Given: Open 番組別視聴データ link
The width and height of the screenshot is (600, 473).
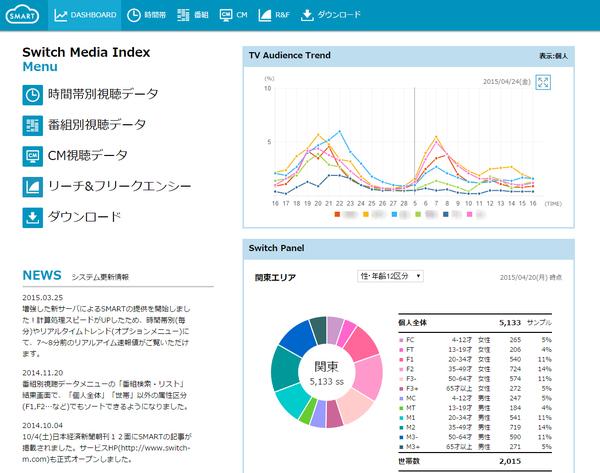Looking at the screenshot, I should click(97, 125).
